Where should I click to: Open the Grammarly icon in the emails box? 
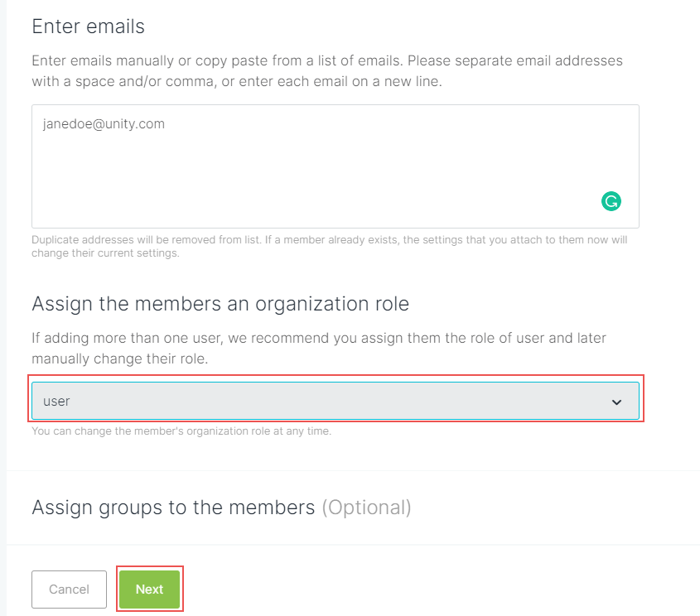[611, 201]
